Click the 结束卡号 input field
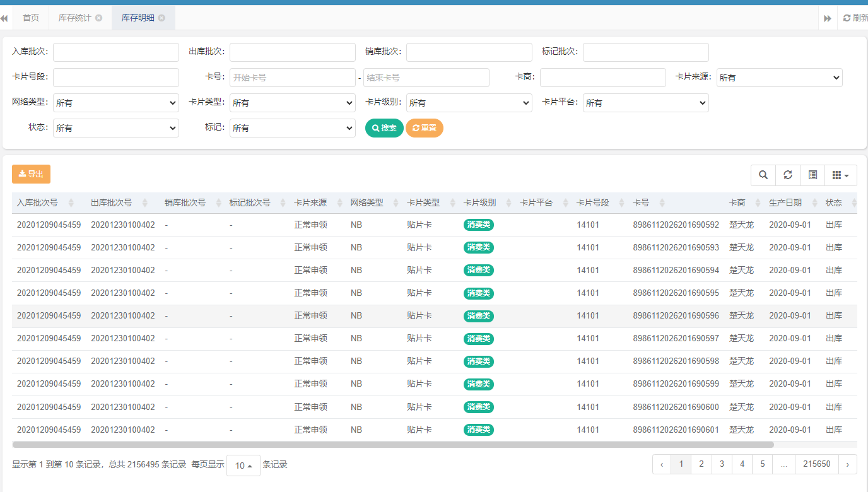 (x=426, y=78)
